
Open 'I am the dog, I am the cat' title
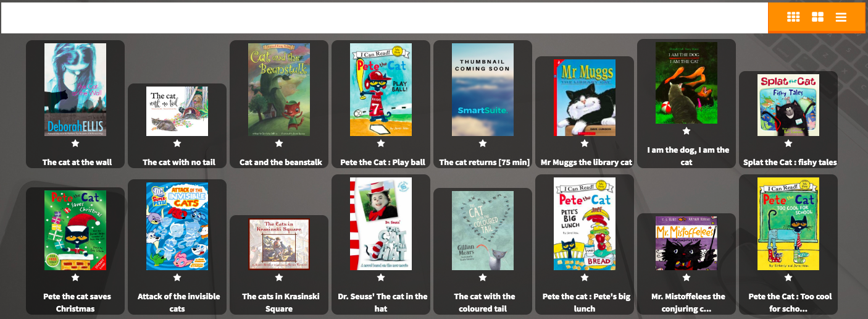pyautogui.click(x=687, y=156)
